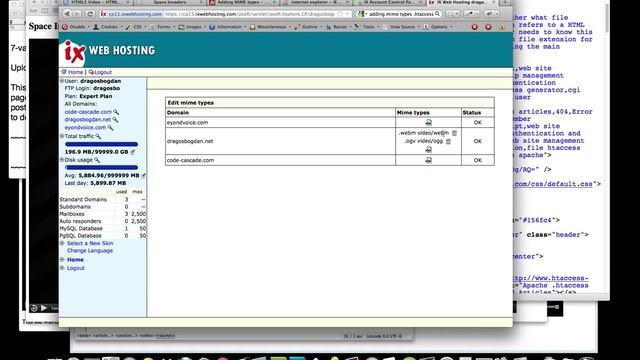
Task: Click the Total traffic progress bar
Action: coord(101,144)
